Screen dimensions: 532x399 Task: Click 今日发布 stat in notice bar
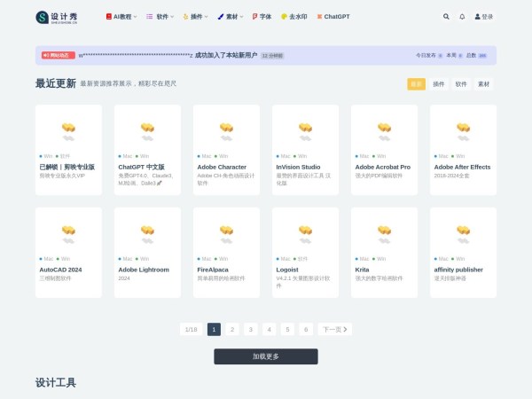429,55
